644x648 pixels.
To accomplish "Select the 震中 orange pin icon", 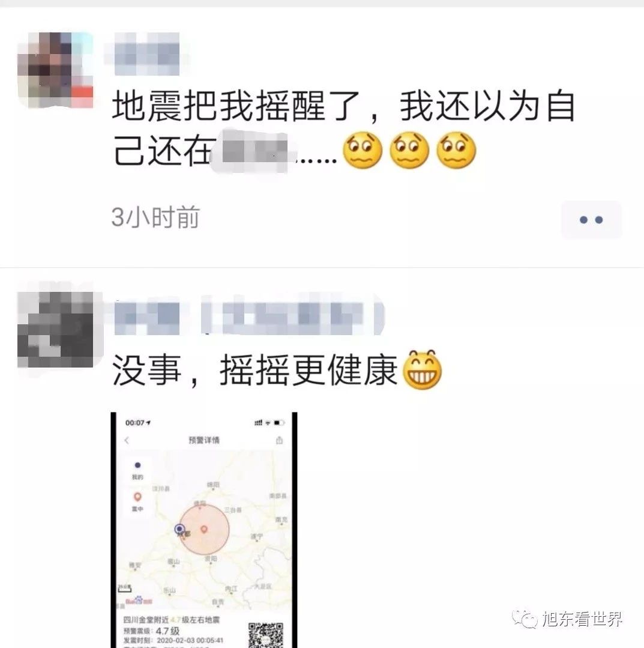I will coord(137,497).
